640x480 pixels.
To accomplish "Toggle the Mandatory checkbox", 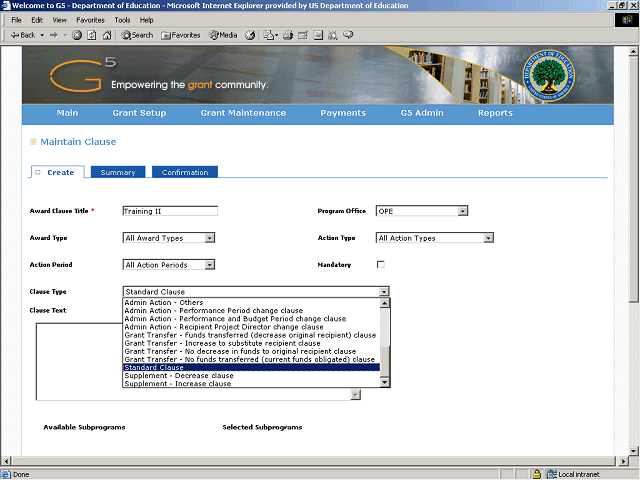I will tap(381, 264).
